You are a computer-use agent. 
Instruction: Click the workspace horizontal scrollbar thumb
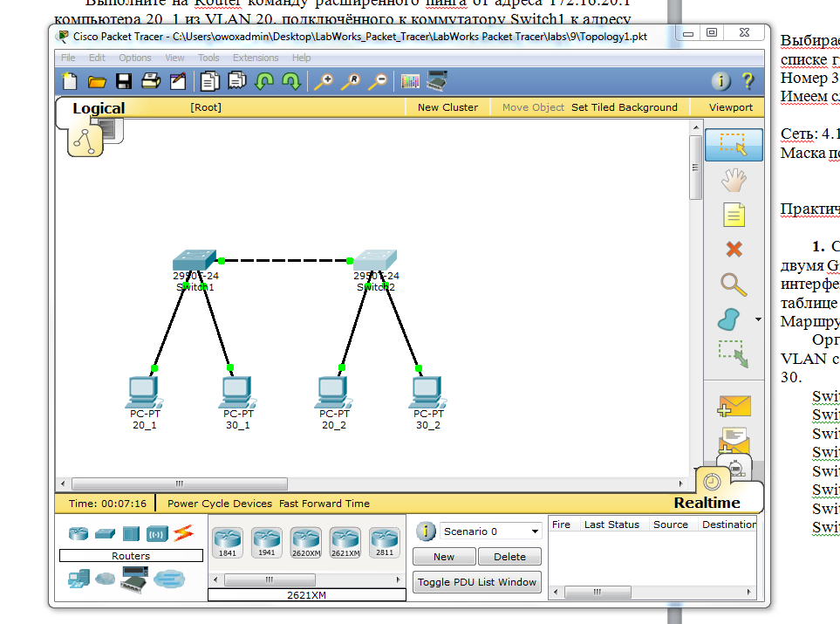(180, 483)
